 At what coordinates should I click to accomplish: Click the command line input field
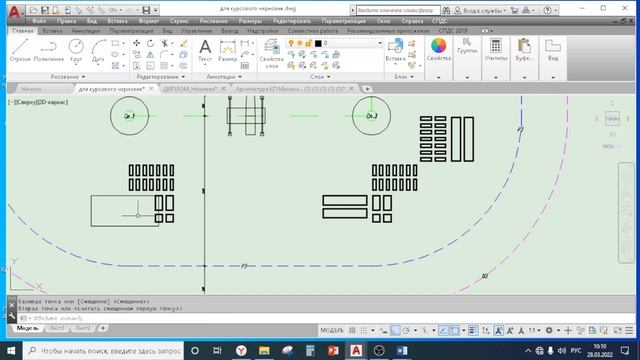coord(327,318)
